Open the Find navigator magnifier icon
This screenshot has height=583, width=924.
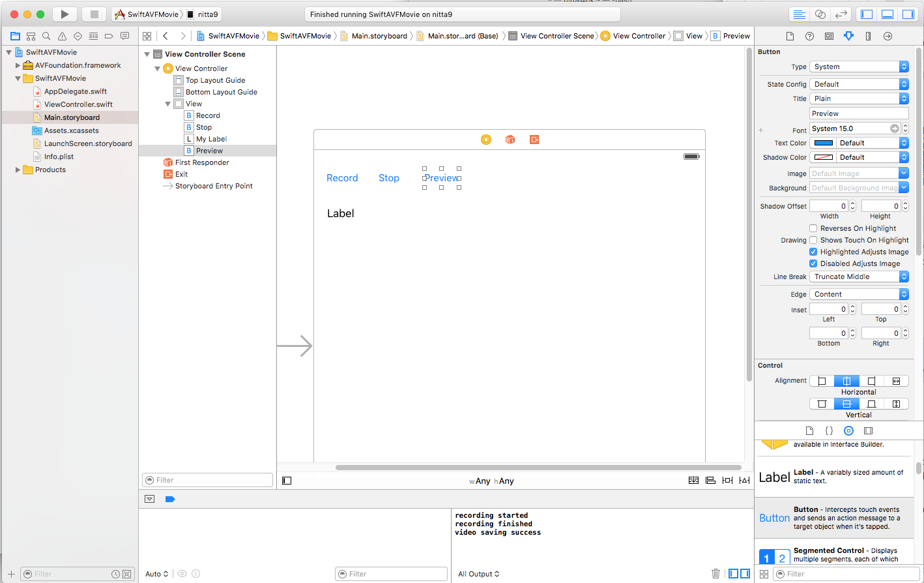46,37
